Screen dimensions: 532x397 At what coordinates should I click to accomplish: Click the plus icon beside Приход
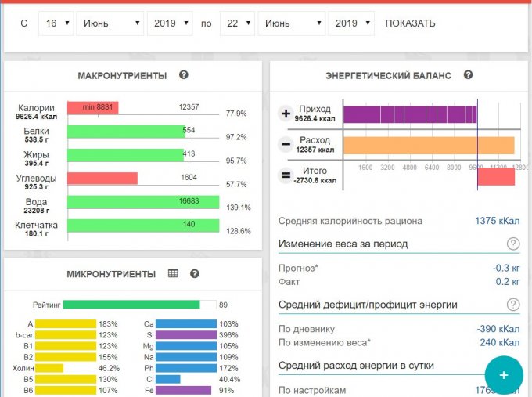(286, 114)
